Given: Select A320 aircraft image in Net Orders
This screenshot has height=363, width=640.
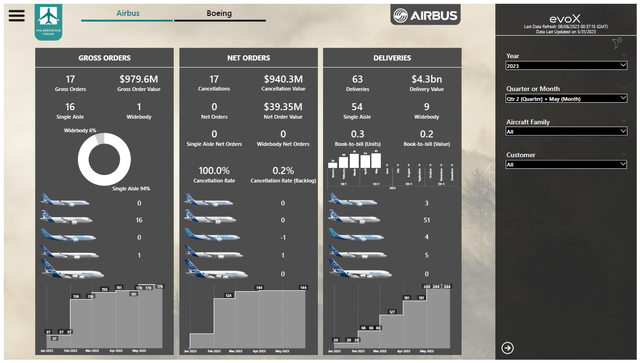Looking at the screenshot, I should point(210,218).
